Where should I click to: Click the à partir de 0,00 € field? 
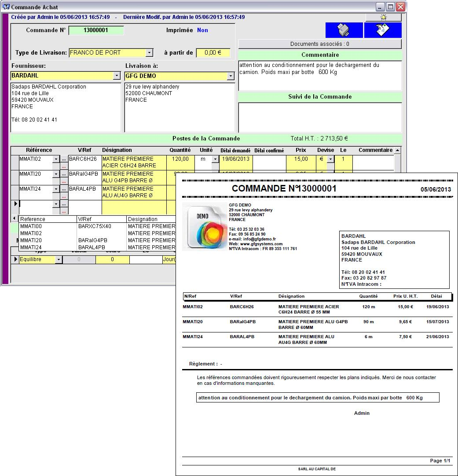213,52
